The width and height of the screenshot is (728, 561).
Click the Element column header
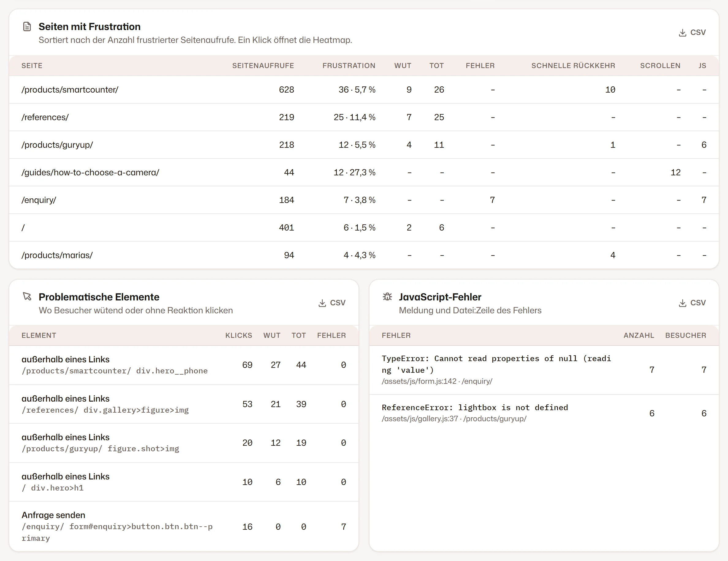coord(39,336)
